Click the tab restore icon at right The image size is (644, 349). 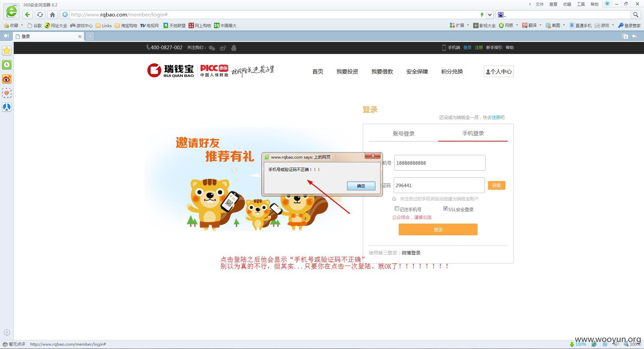pos(625,36)
